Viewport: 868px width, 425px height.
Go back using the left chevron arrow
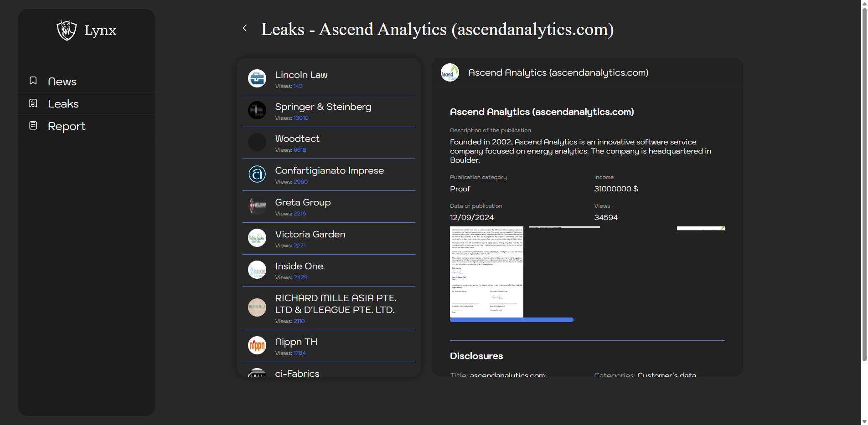[x=245, y=28]
